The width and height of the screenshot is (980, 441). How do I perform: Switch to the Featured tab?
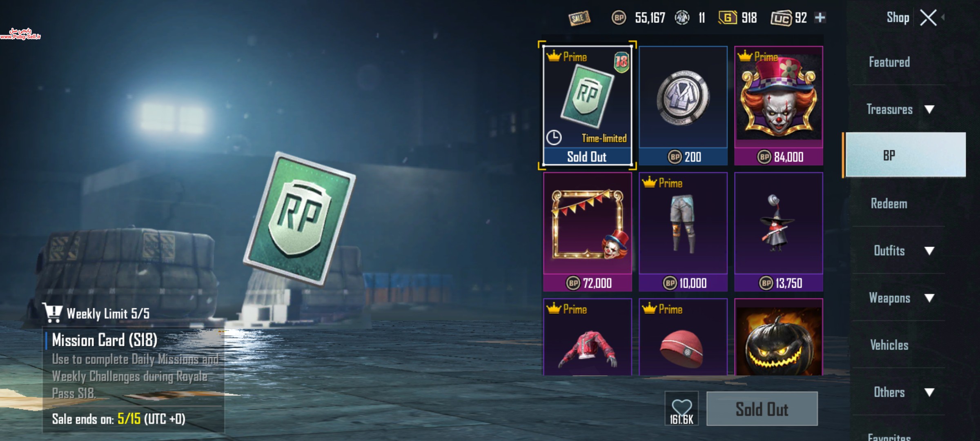pyautogui.click(x=889, y=62)
